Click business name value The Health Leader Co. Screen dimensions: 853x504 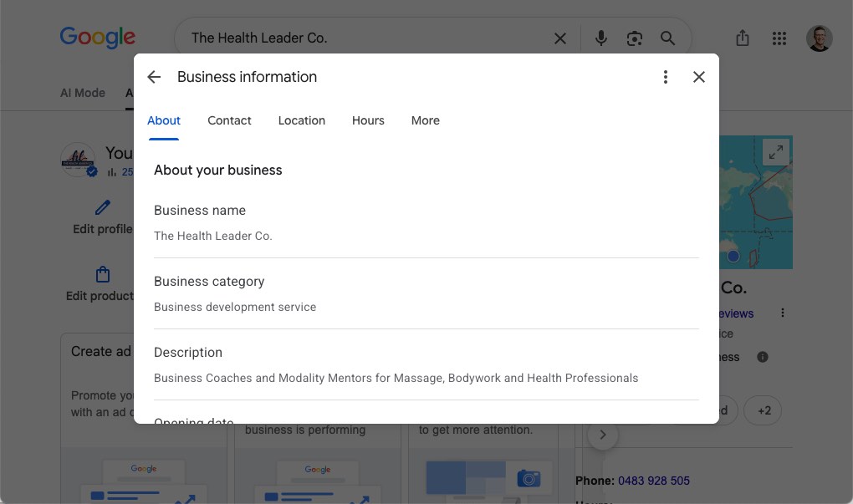point(213,236)
